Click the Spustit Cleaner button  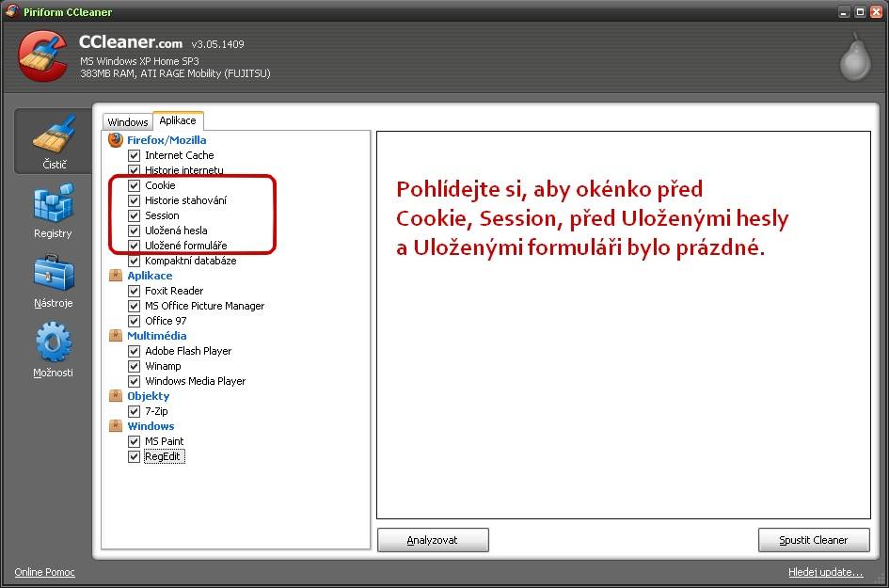coord(814,540)
